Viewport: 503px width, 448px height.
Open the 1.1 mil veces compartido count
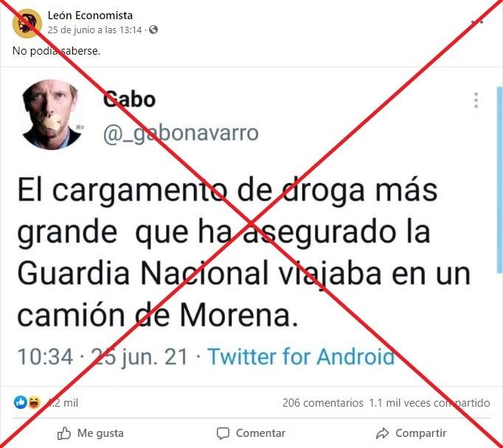tap(429, 403)
